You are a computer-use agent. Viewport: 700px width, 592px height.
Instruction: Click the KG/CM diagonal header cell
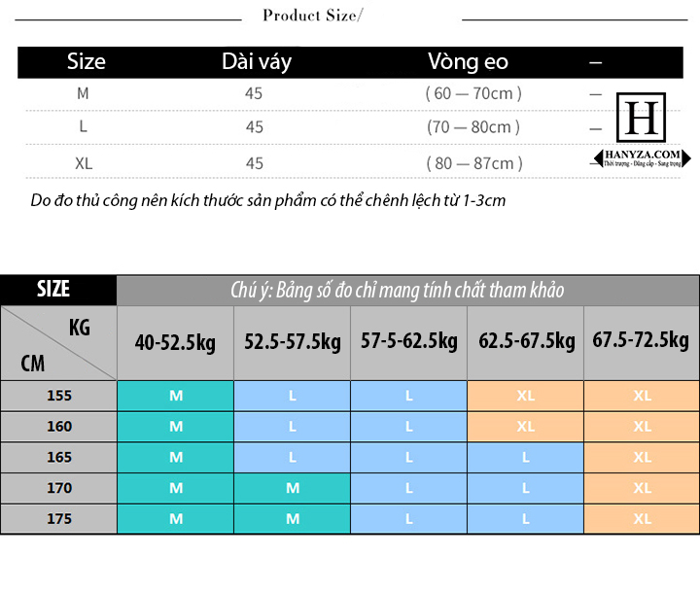click(x=58, y=343)
